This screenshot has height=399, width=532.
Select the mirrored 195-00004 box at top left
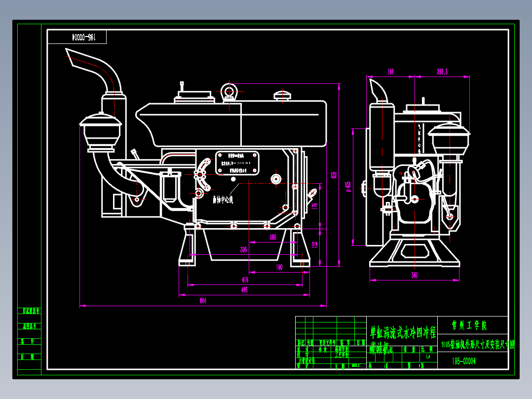tap(77, 37)
